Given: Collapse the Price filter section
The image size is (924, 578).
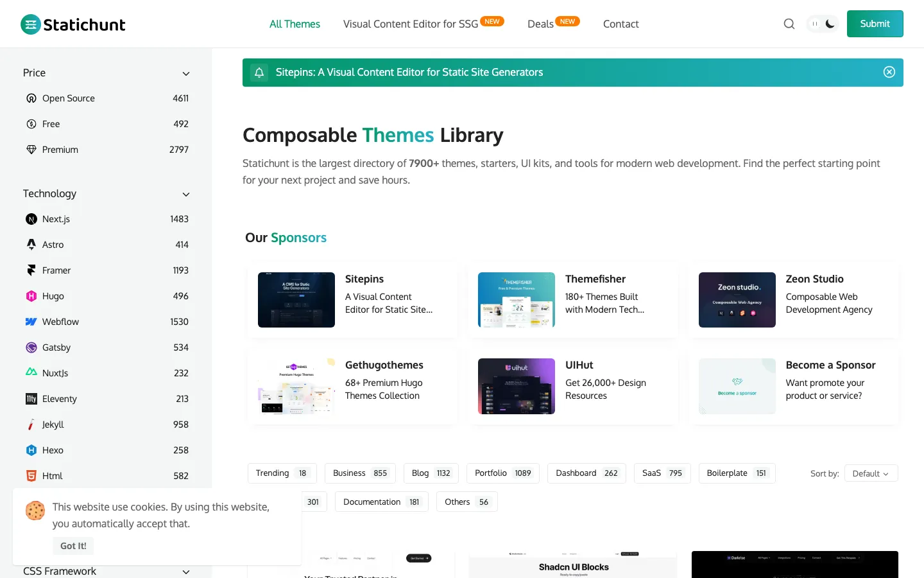Looking at the screenshot, I should tap(186, 73).
